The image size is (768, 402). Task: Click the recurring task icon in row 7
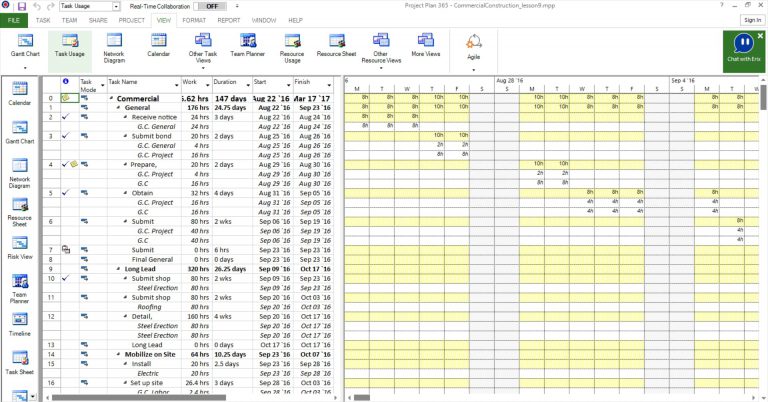point(66,250)
